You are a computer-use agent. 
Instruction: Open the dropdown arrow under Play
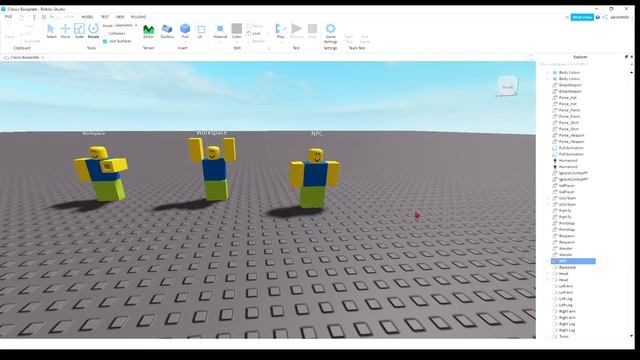280,41
